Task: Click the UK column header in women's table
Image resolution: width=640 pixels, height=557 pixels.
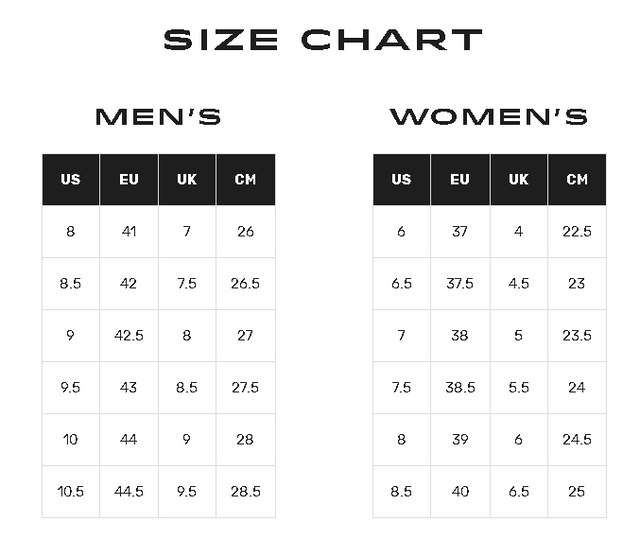Action: coord(518,180)
